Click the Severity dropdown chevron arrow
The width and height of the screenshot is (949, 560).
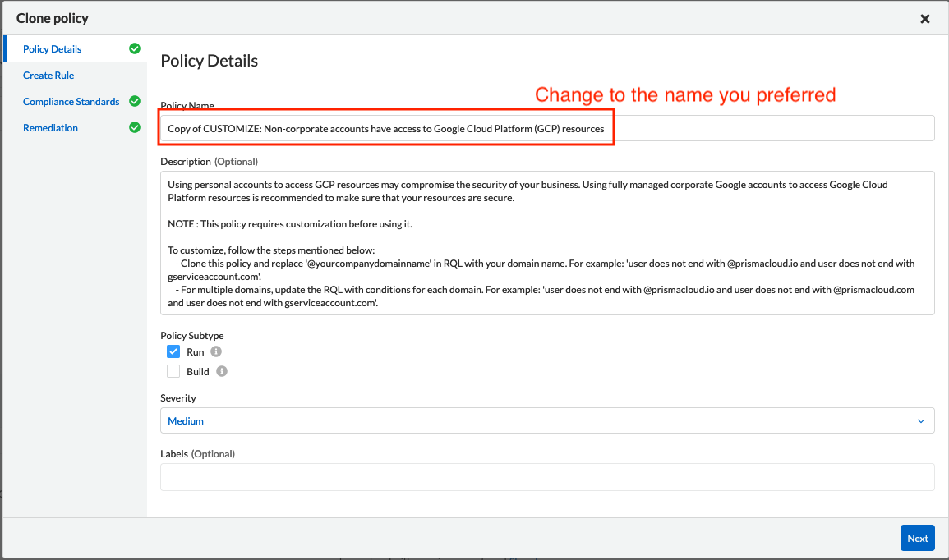pyautogui.click(x=920, y=421)
